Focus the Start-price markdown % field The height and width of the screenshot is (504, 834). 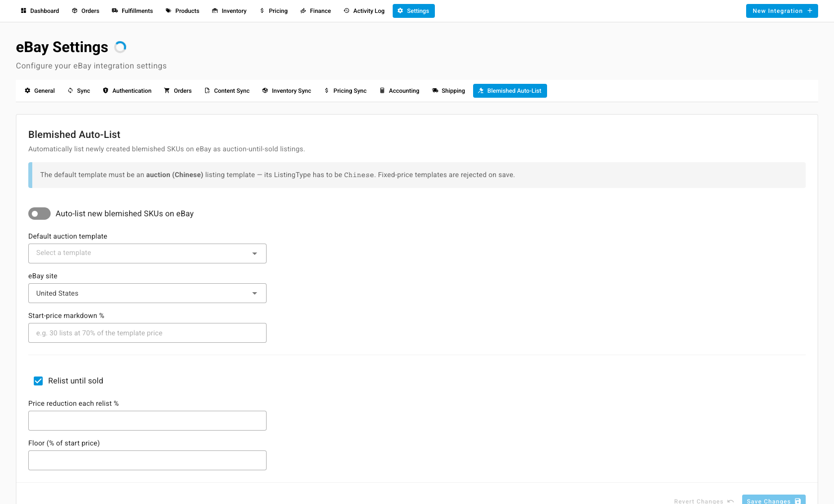point(147,333)
